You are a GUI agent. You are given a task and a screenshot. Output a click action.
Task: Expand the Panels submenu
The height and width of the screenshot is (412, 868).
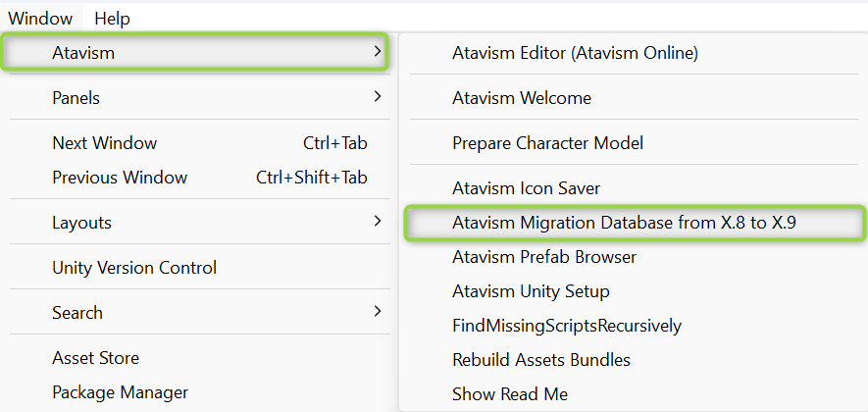click(77, 98)
